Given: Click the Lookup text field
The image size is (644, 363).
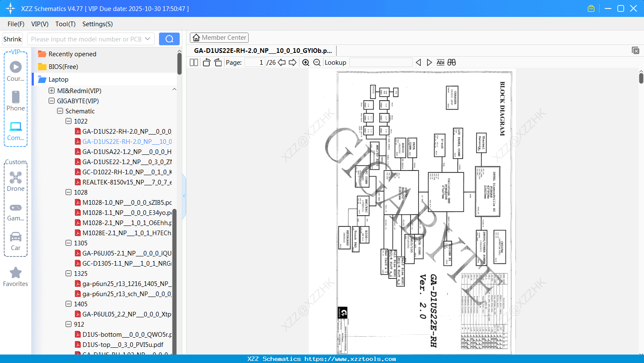Looking at the screenshot, I should (x=381, y=63).
